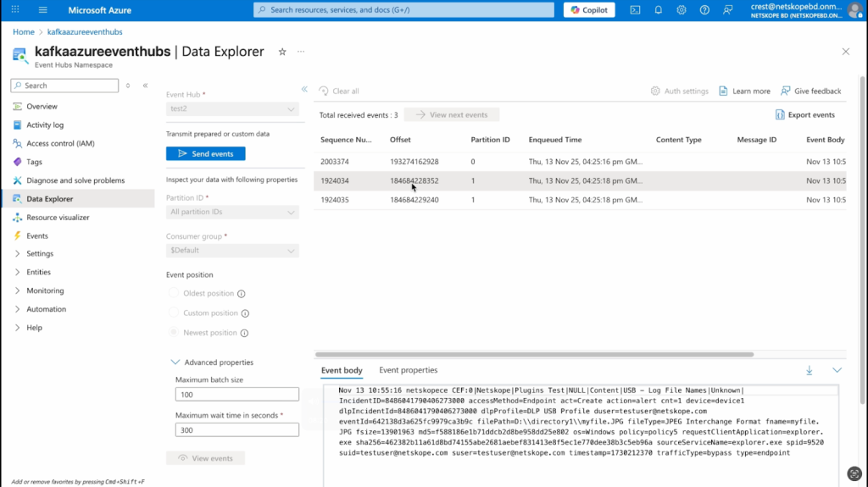Click the Access control (IAM) icon
Screen dimensions: 868x487
point(17,143)
